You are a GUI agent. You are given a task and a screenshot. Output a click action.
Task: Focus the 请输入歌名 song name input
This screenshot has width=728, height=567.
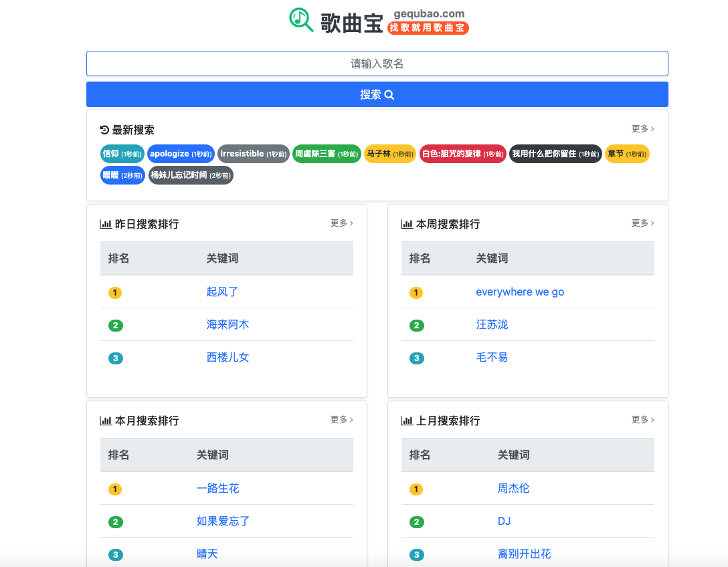(377, 64)
